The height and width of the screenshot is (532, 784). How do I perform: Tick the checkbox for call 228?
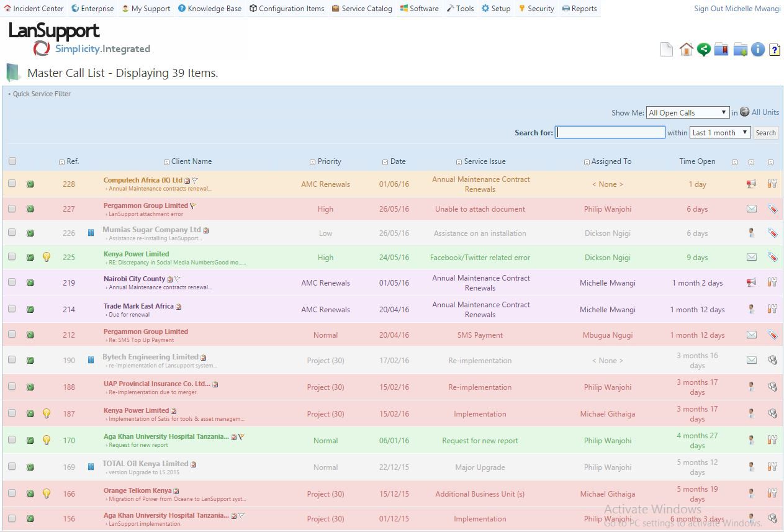click(x=12, y=184)
